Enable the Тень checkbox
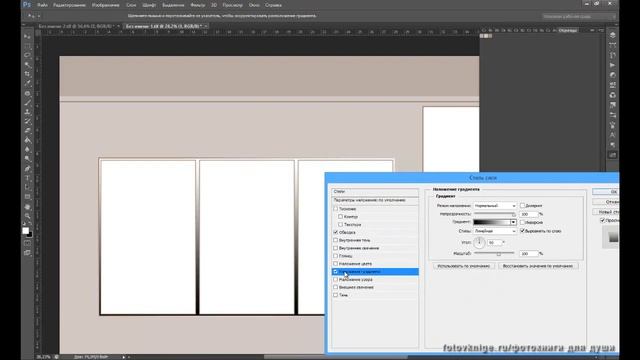Viewport: 640px width, 360px height. point(336,295)
